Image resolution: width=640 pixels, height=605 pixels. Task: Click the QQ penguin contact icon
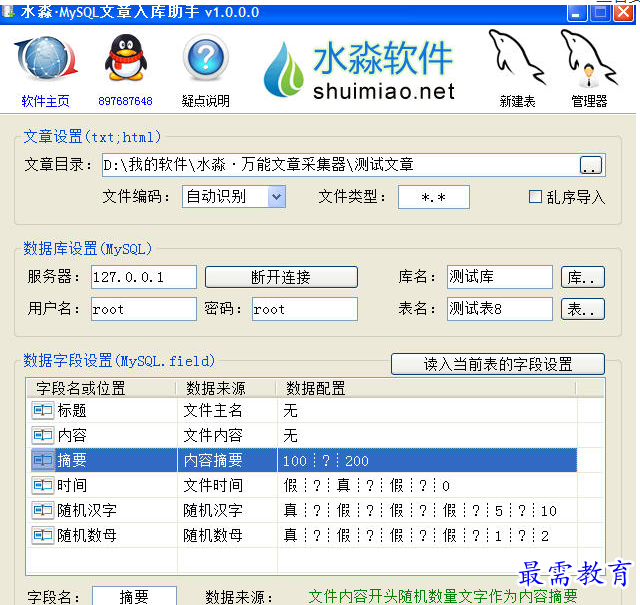[x=125, y=57]
